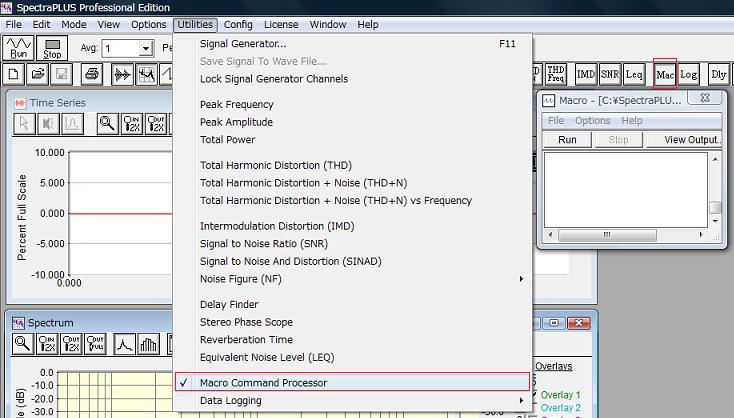Viewport: 734px width, 418px height.
Task: Click the speaker play icon in Time Series
Action: coord(48,124)
